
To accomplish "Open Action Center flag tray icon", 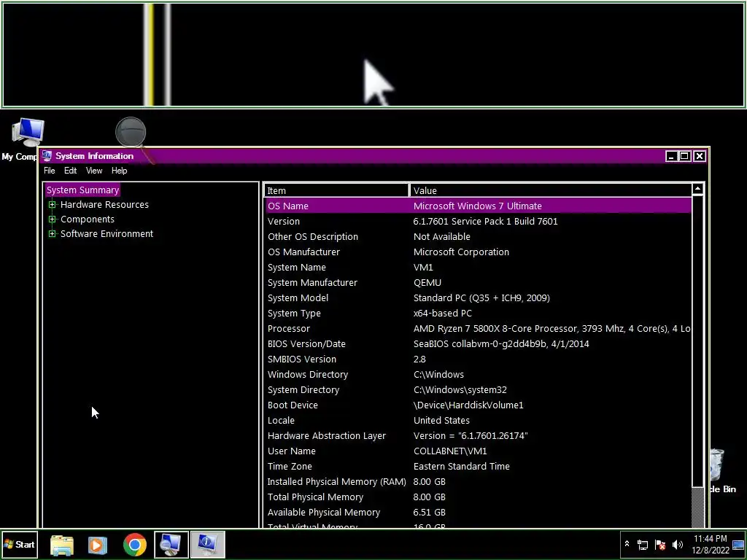I will [x=659, y=545].
